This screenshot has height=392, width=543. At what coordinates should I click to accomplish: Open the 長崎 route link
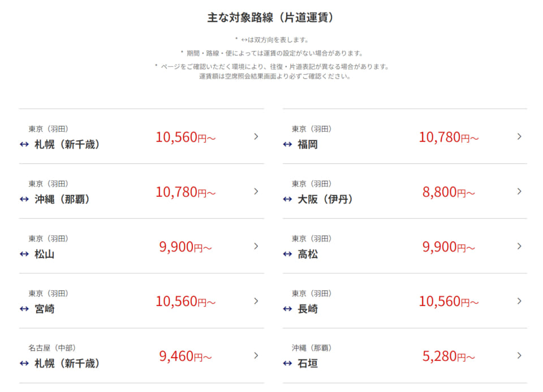pos(308,309)
